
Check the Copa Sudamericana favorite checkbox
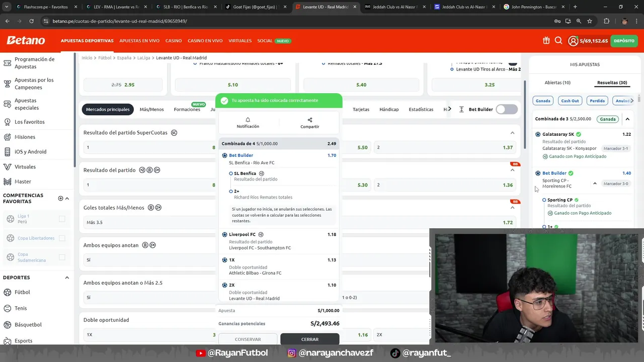pyautogui.click(x=62, y=257)
